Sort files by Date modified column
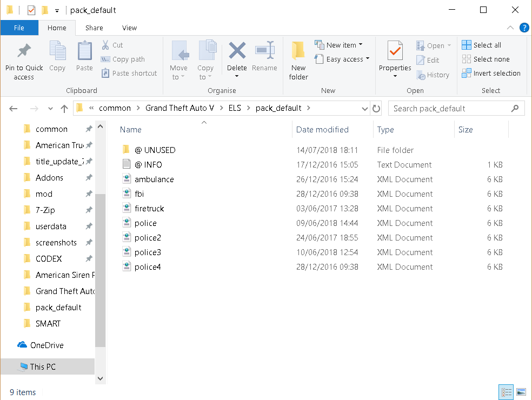Viewport: 532px width, 400px height. click(x=322, y=130)
